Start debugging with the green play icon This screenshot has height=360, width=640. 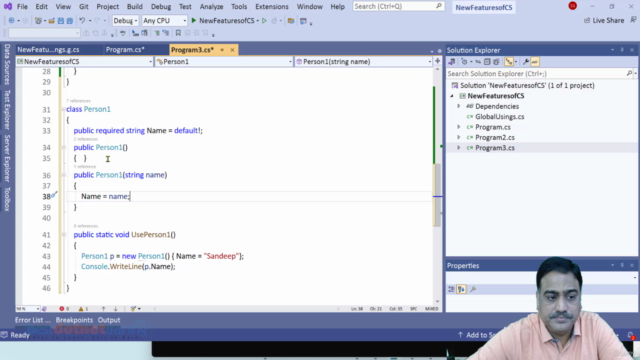[194, 20]
